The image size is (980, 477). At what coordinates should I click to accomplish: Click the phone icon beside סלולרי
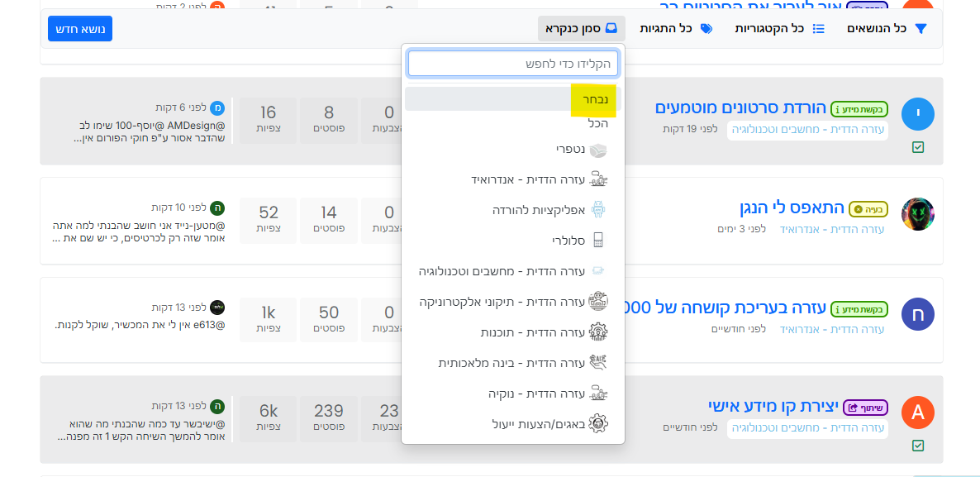tap(598, 241)
